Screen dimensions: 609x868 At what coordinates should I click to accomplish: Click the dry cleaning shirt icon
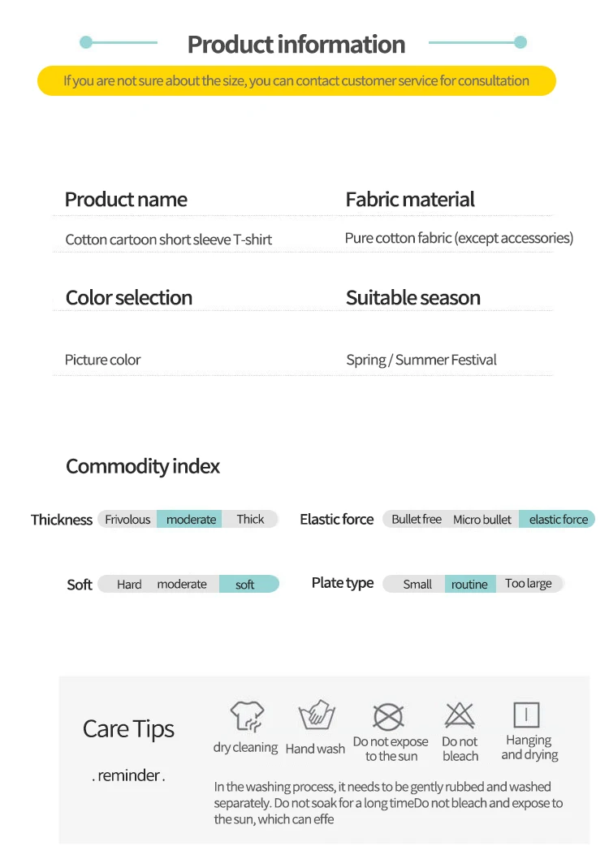(x=246, y=716)
